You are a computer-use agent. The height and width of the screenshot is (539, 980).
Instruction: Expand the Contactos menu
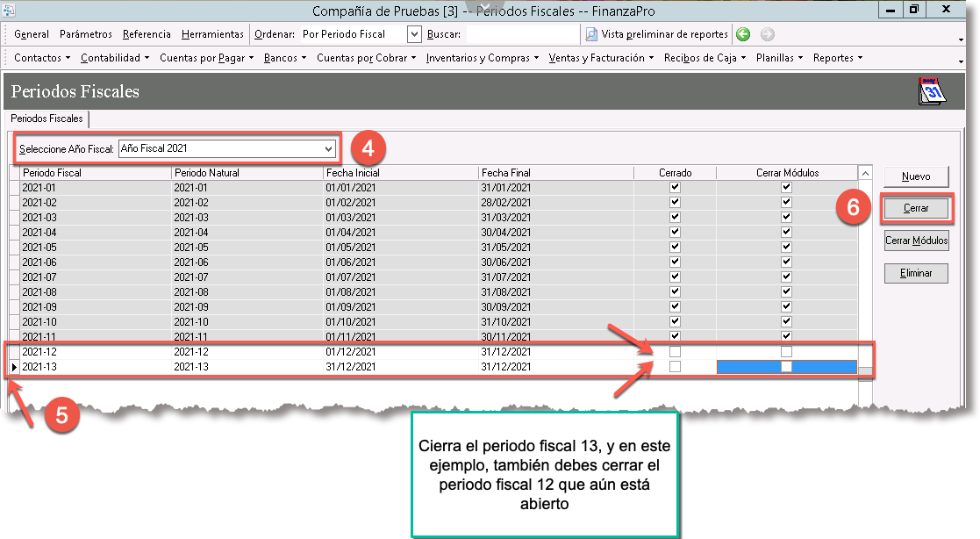tap(42, 58)
